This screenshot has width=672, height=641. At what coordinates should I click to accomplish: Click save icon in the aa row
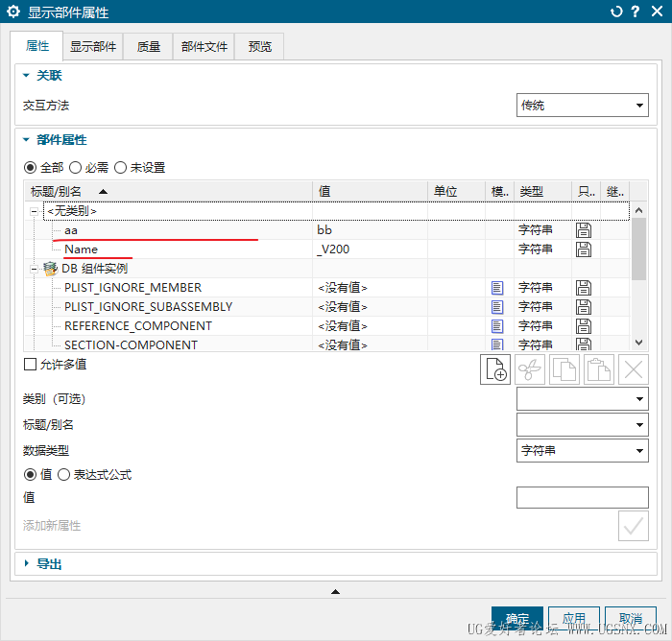point(584,230)
